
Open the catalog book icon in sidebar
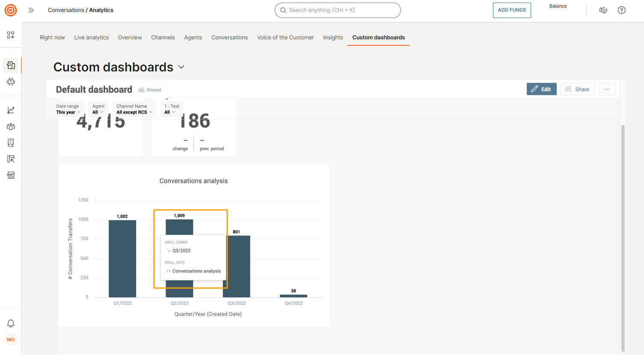coord(11,142)
